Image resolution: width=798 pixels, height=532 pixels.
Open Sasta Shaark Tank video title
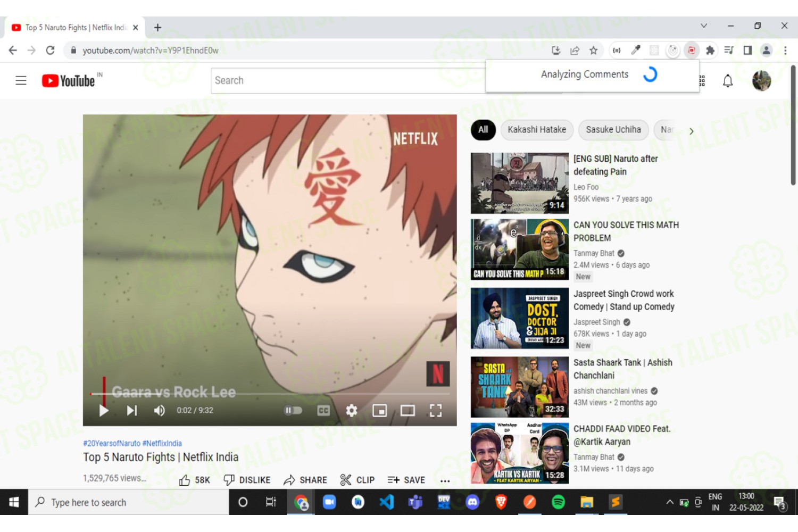pyautogui.click(x=623, y=369)
